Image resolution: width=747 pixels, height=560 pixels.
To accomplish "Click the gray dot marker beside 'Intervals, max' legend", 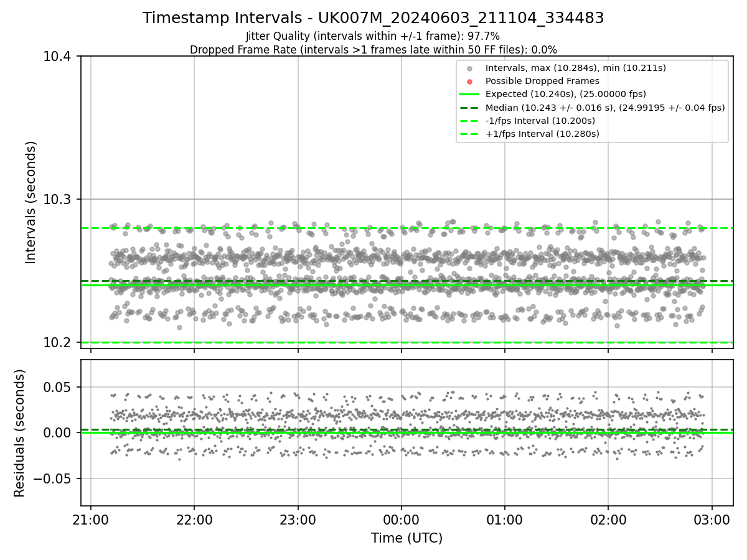I will (470, 68).
